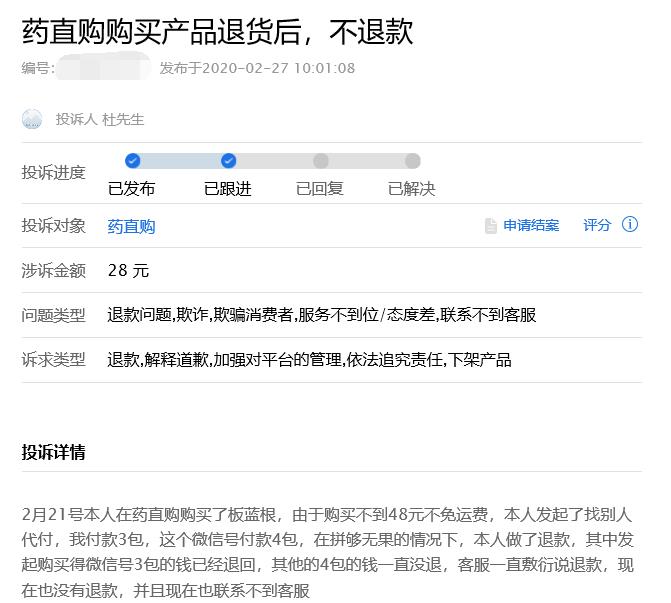The width and height of the screenshot is (671, 603).
Task: Click the 28 元 disputed amount
Action: 128,270
